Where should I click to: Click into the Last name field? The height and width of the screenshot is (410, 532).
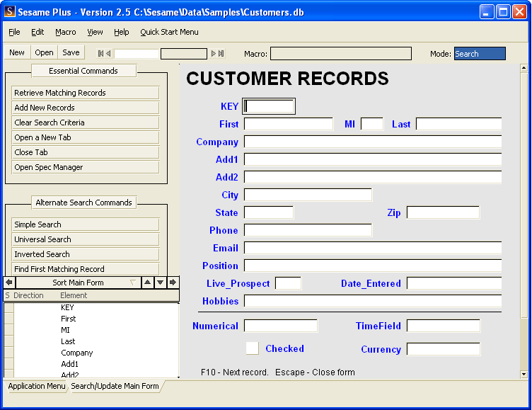(458, 124)
